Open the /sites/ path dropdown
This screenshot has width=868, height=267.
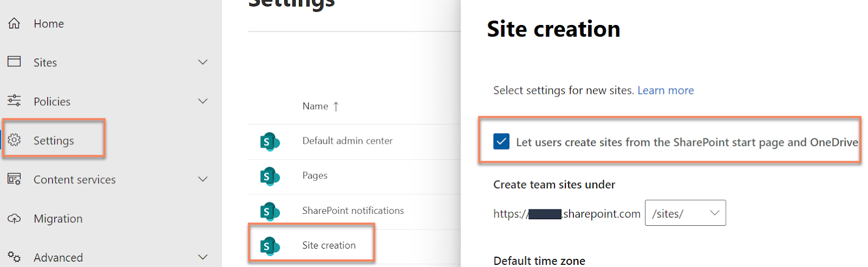pyautogui.click(x=685, y=213)
